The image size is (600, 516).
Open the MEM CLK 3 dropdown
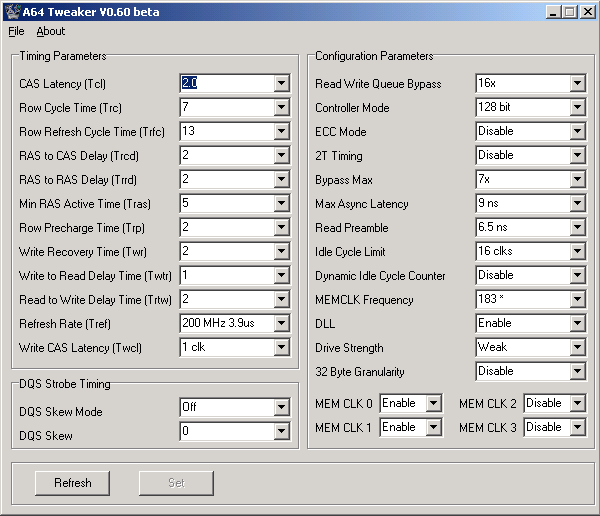(x=577, y=427)
